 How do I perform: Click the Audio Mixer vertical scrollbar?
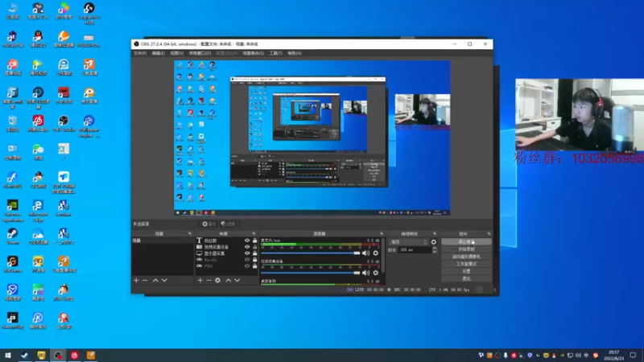[x=384, y=257]
